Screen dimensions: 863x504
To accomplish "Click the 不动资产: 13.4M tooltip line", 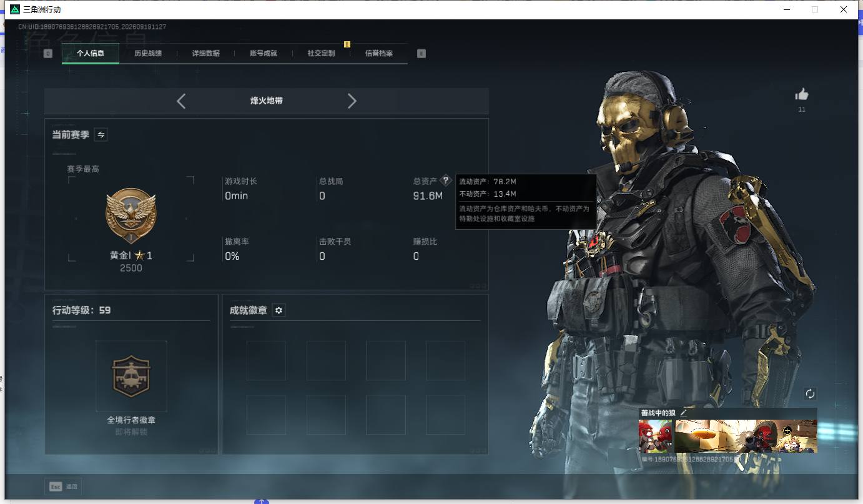I will (488, 194).
